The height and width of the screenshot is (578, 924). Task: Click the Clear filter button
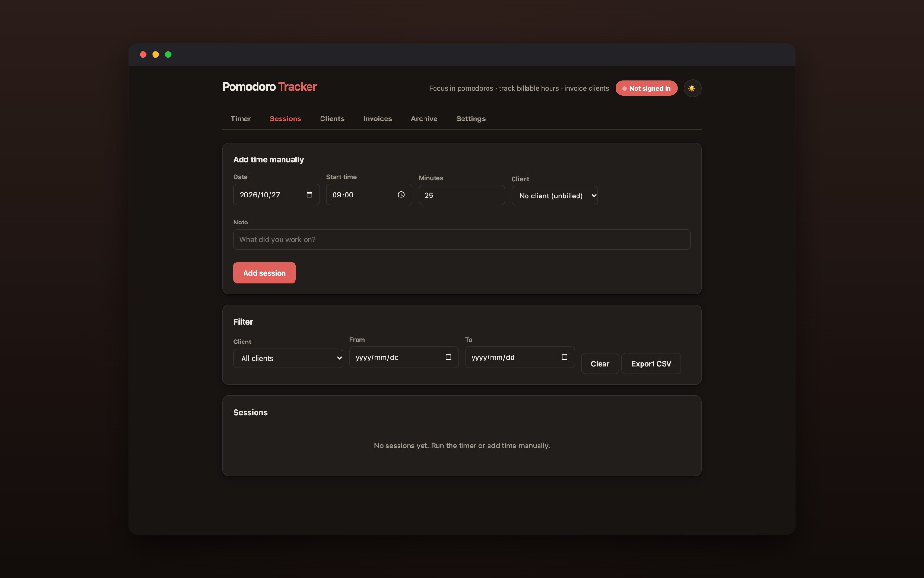point(600,364)
